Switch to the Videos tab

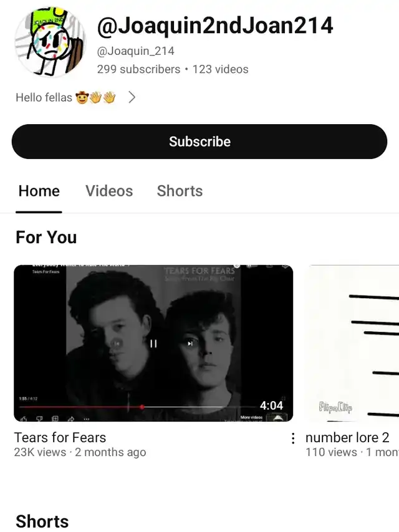[x=109, y=191]
